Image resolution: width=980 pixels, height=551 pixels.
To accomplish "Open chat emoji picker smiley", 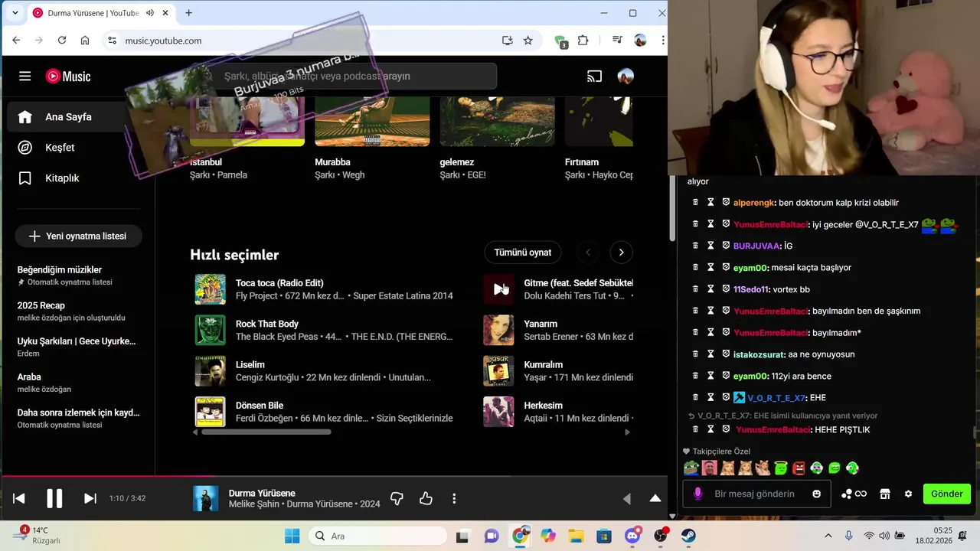I will point(817,494).
